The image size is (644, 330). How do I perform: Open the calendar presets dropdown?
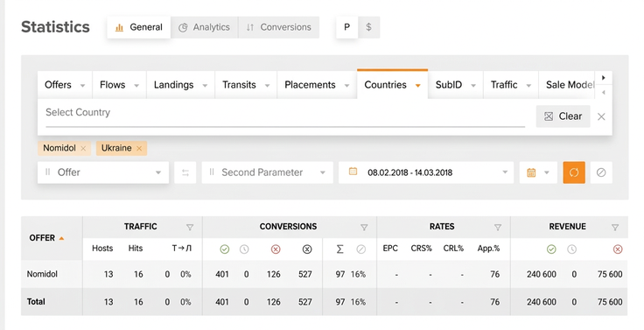pos(538,172)
